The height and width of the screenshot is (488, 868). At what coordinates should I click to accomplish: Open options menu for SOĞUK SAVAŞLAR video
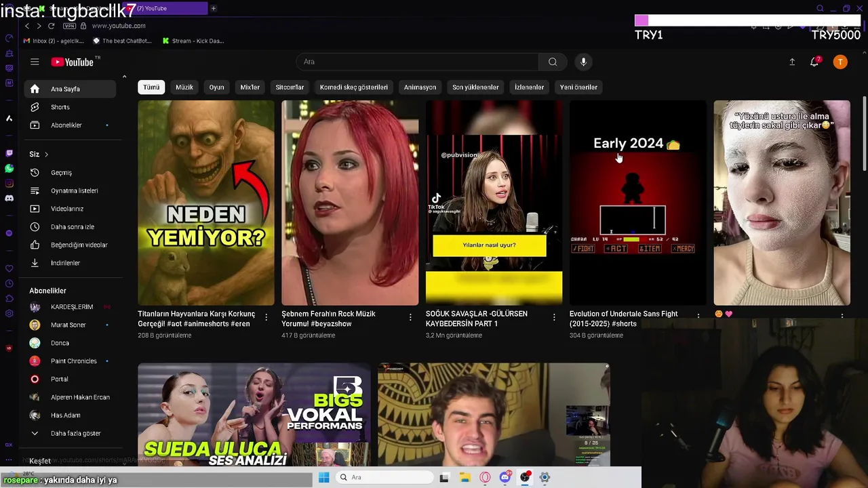pos(554,317)
